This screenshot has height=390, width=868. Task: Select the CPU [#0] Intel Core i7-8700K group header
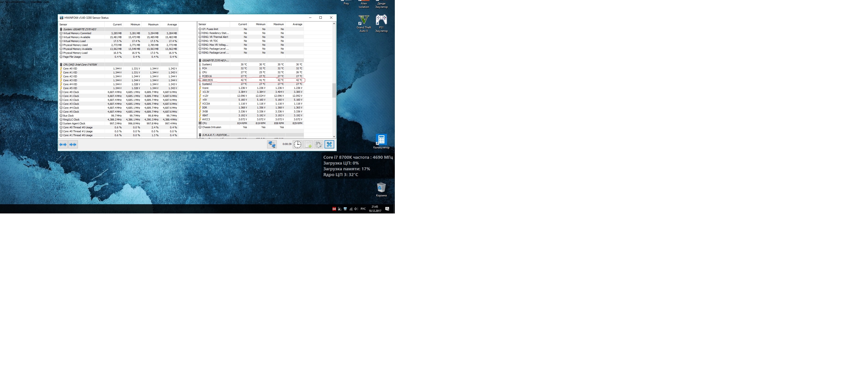point(80,64)
